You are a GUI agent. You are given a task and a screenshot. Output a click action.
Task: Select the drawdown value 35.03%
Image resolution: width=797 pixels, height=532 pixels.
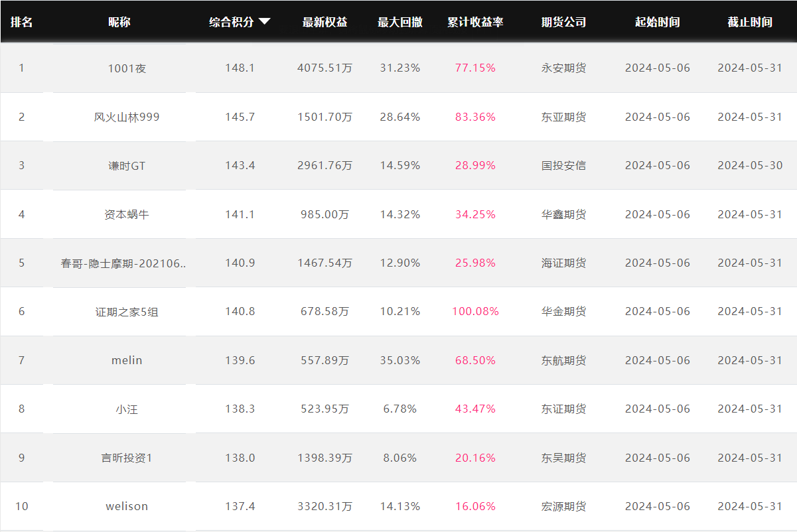tap(400, 360)
